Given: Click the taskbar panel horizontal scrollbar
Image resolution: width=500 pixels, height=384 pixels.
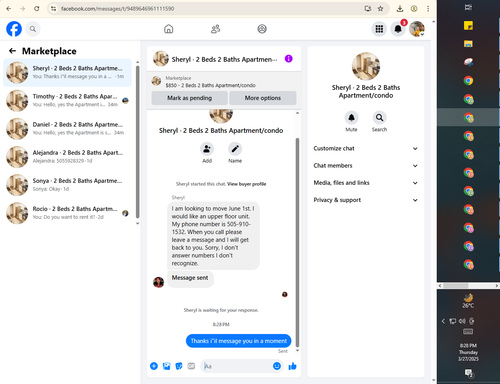Looking at the screenshot, I should (455, 286).
